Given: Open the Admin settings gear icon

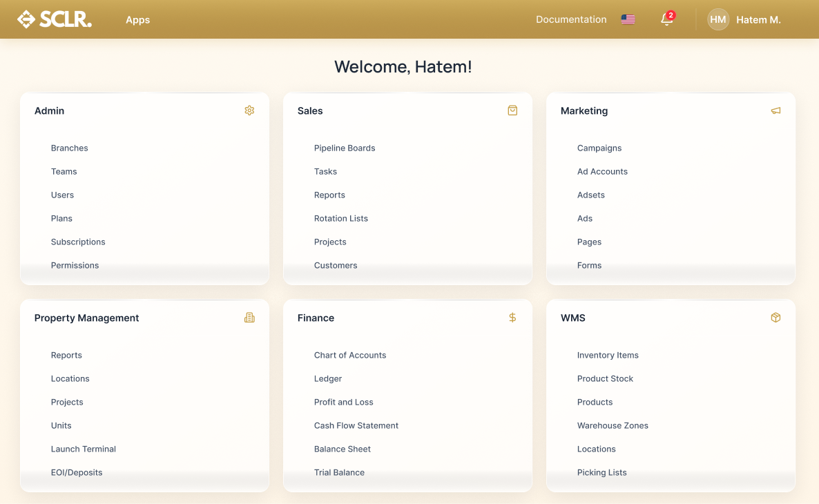Looking at the screenshot, I should pyautogui.click(x=249, y=110).
